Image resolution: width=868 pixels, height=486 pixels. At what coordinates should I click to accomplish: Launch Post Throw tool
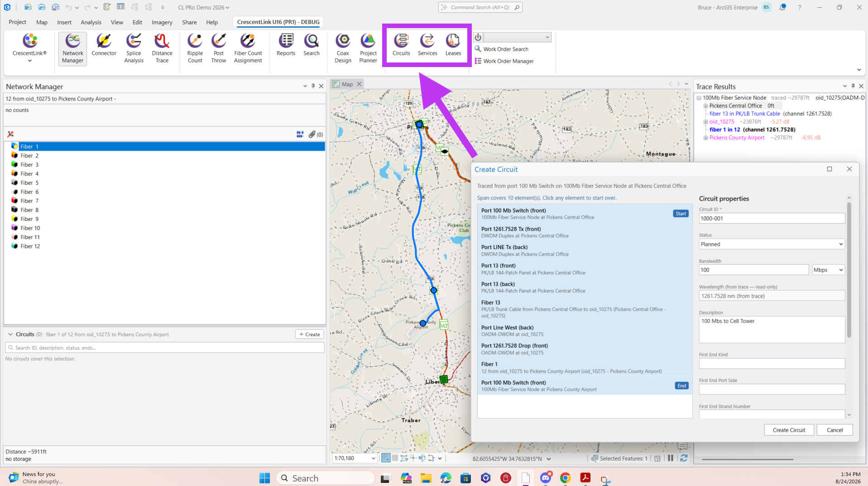[x=219, y=48]
